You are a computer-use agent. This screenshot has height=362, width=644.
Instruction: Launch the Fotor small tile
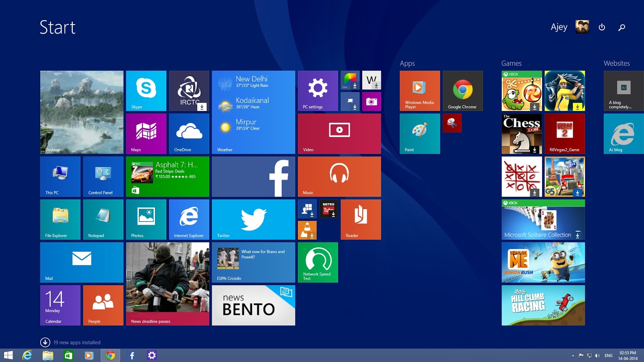coord(350,80)
